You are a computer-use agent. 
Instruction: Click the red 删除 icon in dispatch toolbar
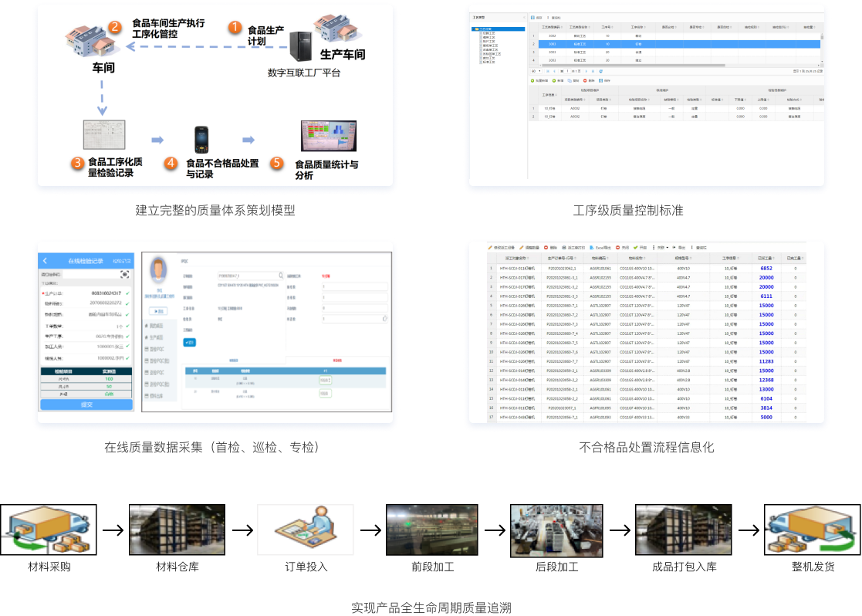546,248
